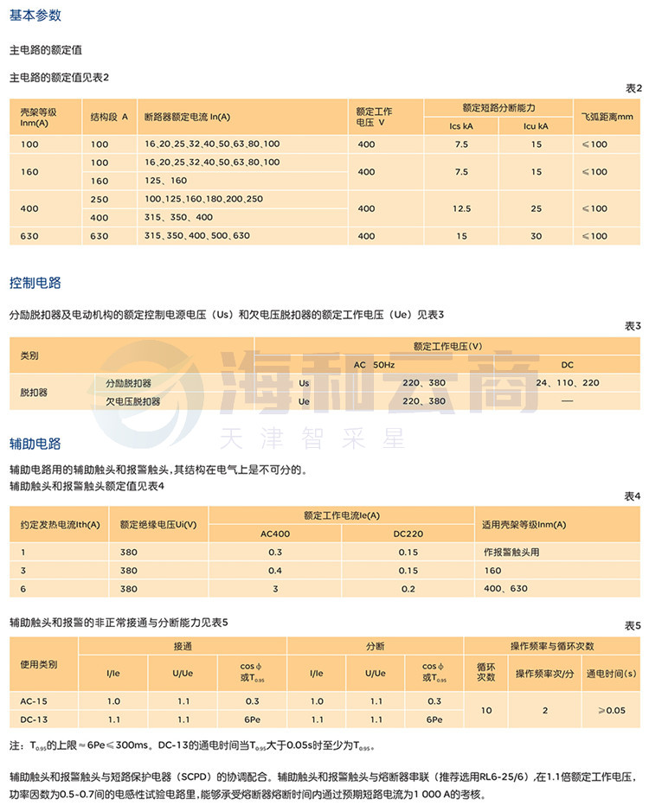Click the 分断 header

(x=376, y=646)
